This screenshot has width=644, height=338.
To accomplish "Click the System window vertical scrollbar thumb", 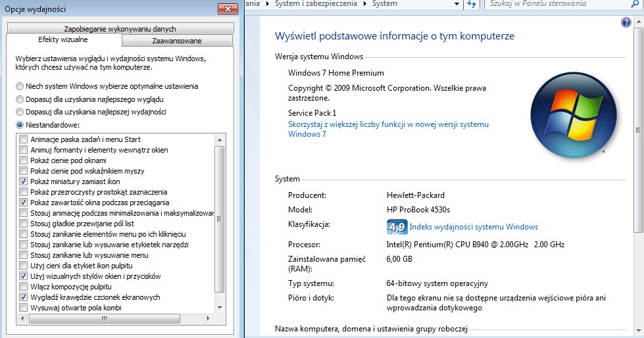I will [x=638, y=130].
